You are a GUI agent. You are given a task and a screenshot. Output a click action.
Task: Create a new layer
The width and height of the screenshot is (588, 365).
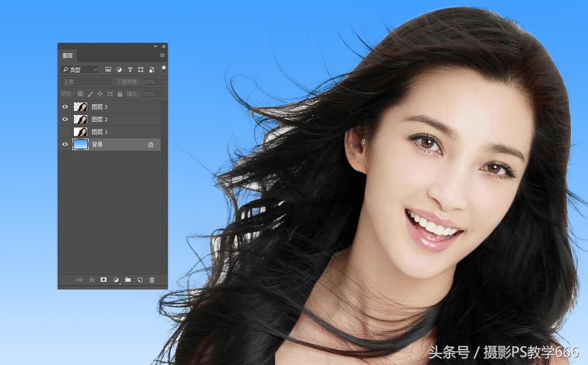tap(140, 280)
